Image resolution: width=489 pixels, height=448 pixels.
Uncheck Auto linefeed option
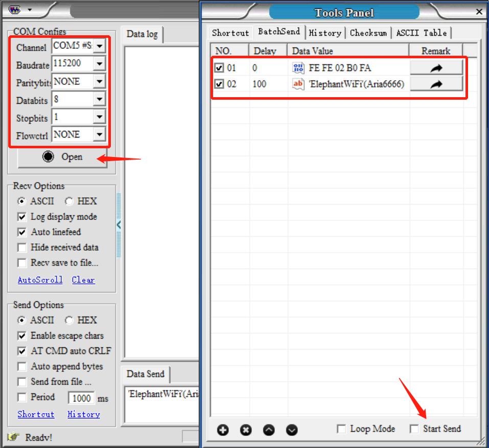coord(22,232)
